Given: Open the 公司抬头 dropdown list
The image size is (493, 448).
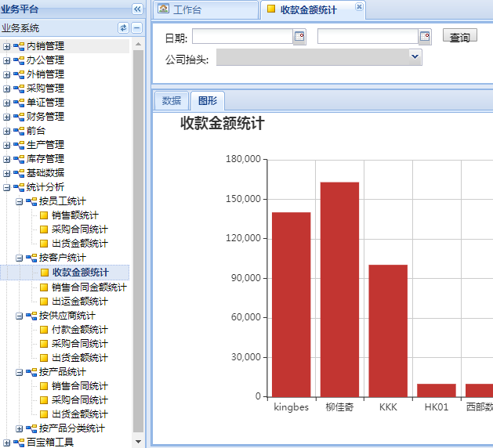Looking at the screenshot, I should [x=415, y=57].
